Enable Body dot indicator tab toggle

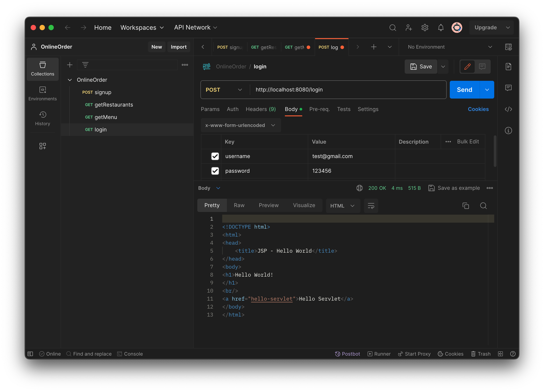[x=293, y=109]
